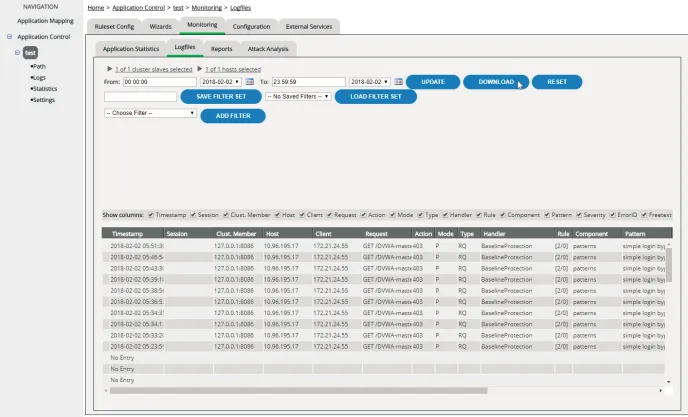Open the Reports subtab

[222, 49]
